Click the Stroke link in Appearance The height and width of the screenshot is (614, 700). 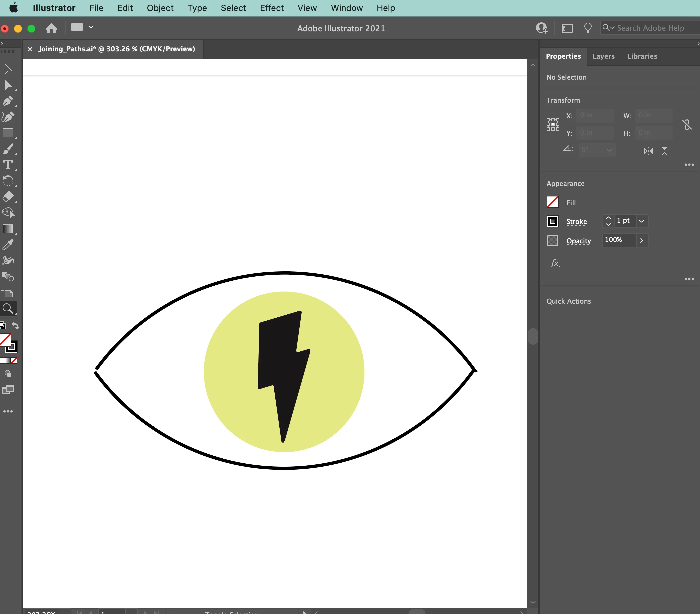[x=577, y=222]
